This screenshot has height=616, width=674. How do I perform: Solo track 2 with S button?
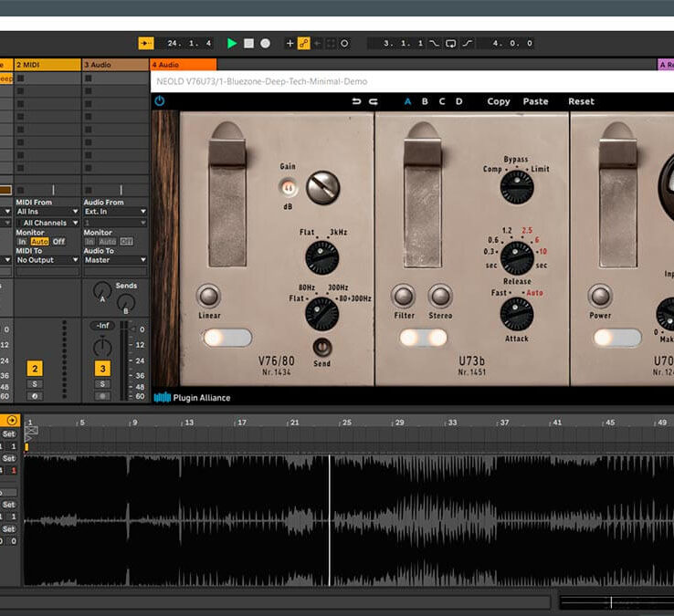pyautogui.click(x=35, y=384)
